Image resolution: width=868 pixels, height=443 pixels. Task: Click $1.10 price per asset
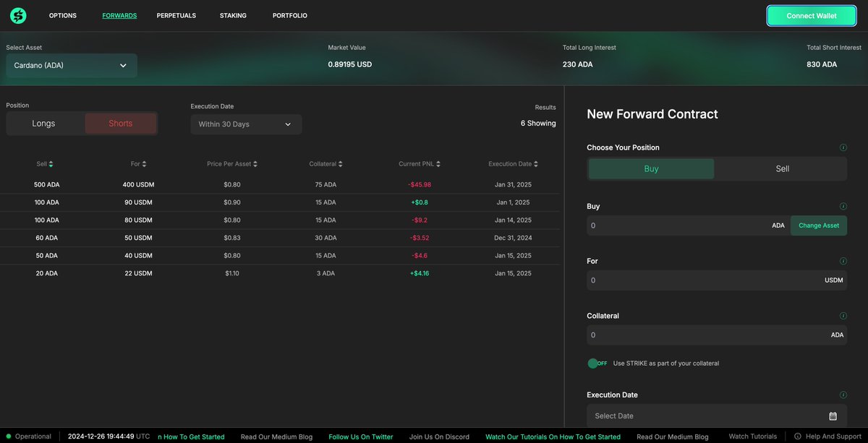(x=232, y=273)
